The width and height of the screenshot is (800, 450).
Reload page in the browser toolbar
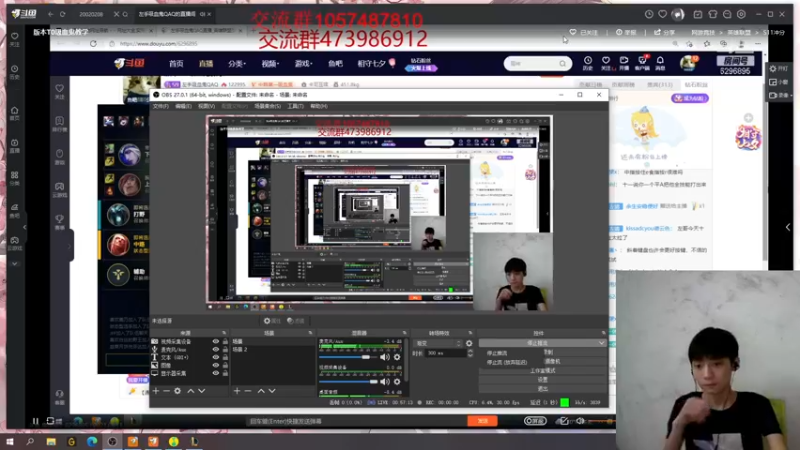tap(93, 44)
